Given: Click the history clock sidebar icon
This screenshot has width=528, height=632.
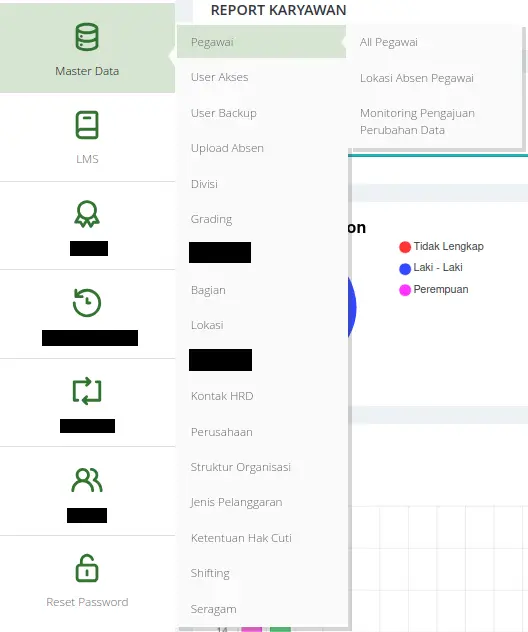Looking at the screenshot, I should (87, 303).
